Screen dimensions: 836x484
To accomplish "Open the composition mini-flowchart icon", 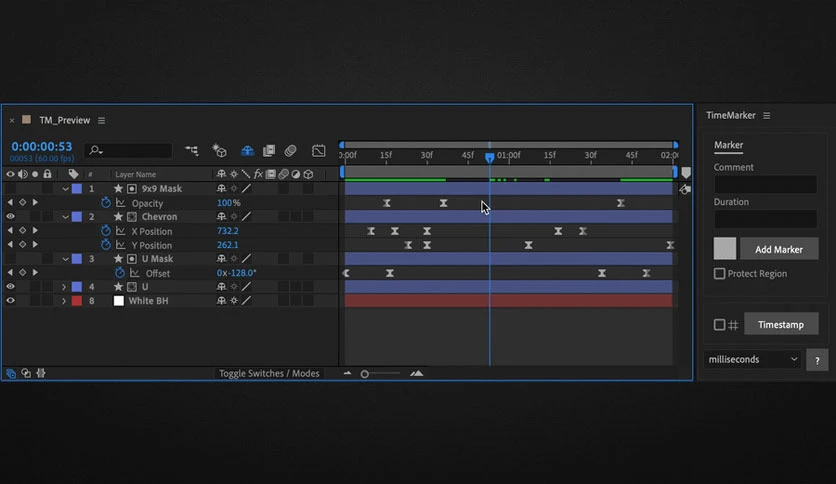I will [191, 151].
